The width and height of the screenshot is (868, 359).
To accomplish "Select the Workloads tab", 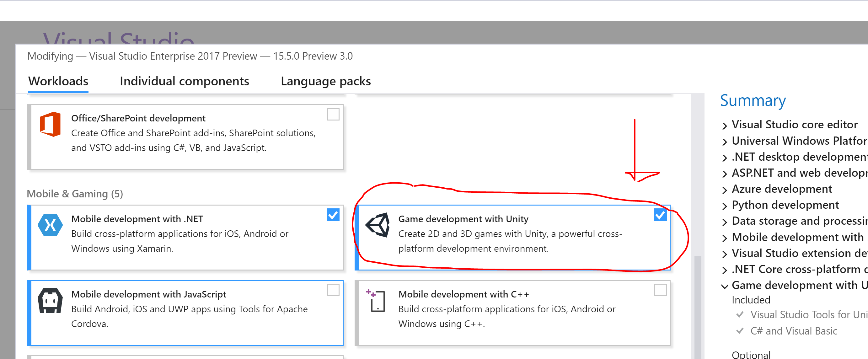I will pos(58,81).
